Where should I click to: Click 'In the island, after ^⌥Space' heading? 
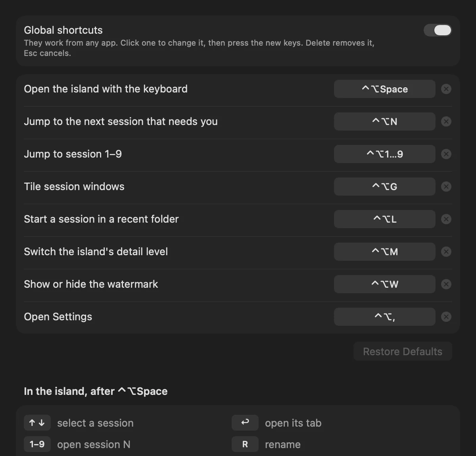click(96, 391)
